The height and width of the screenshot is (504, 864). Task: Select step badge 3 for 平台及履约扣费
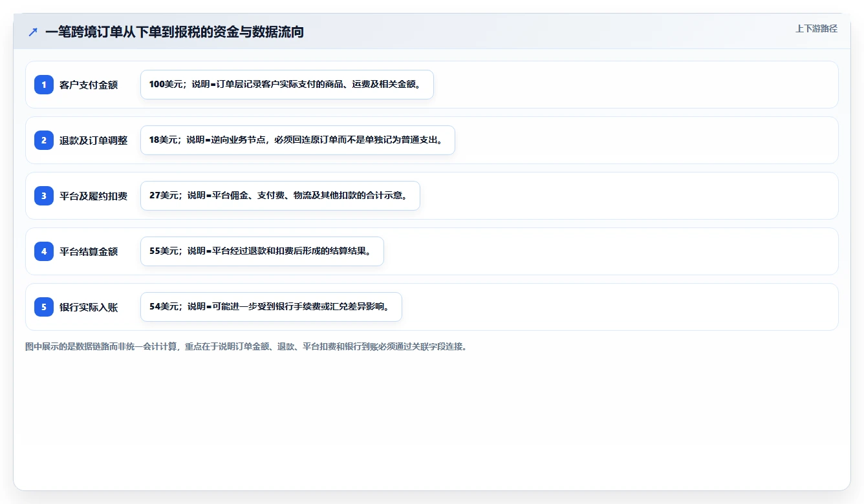(44, 196)
